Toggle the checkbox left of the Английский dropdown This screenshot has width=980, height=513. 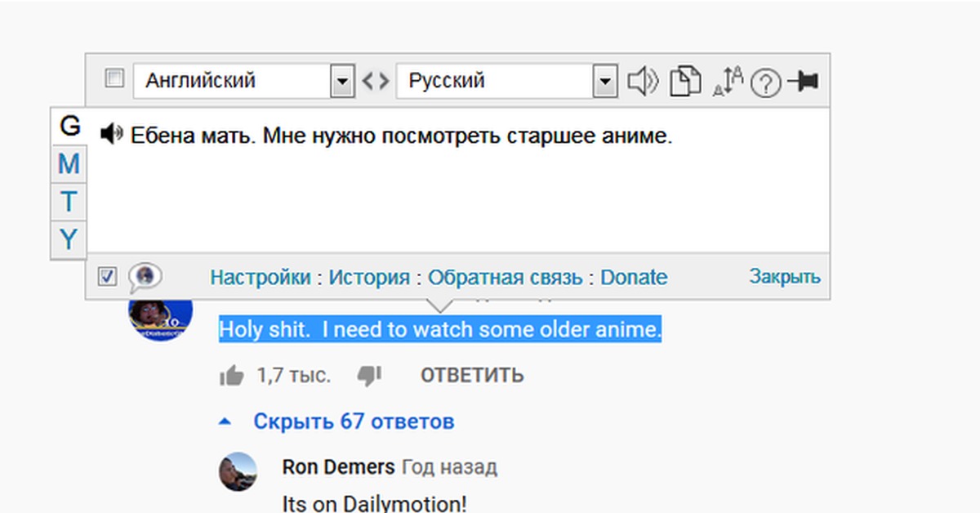click(x=115, y=79)
